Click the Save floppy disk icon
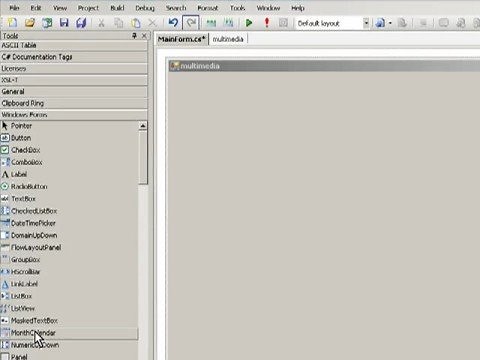The height and width of the screenshot is (360, 480). (64, 23)
